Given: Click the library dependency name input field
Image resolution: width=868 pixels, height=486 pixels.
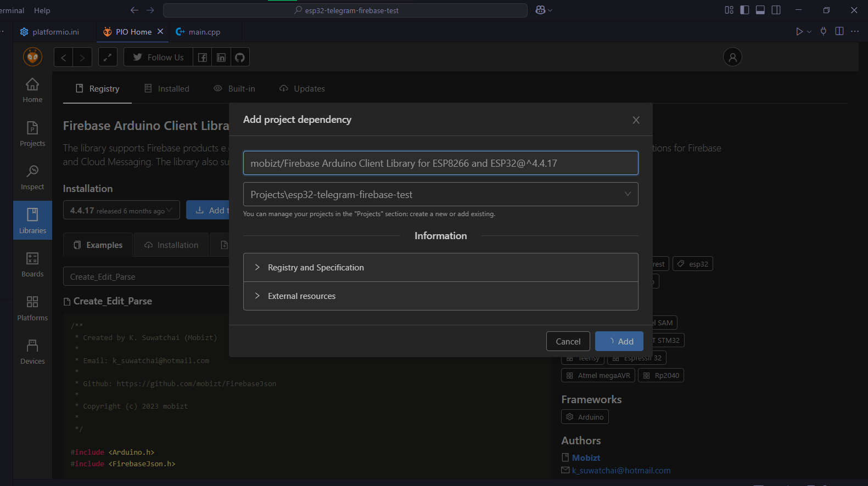Looking at the screenshot, I should point(440,163).
